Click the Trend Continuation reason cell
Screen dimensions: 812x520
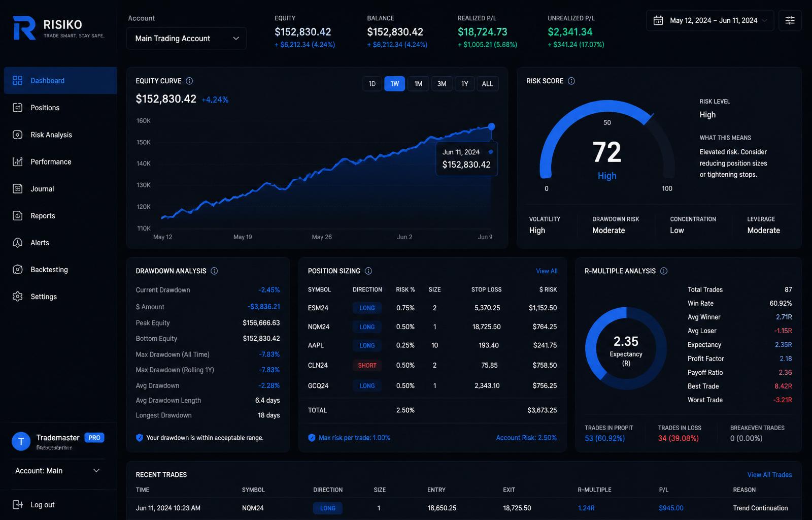tap(760, 508)
